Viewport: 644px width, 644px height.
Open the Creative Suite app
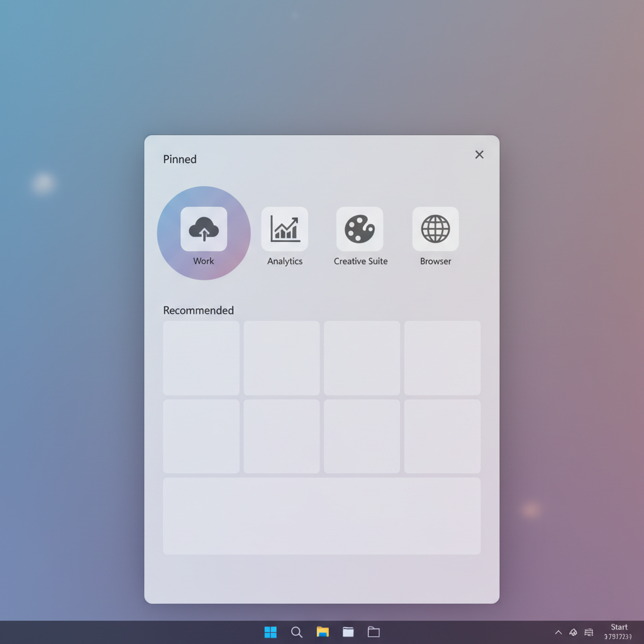[x=360, y=228]
